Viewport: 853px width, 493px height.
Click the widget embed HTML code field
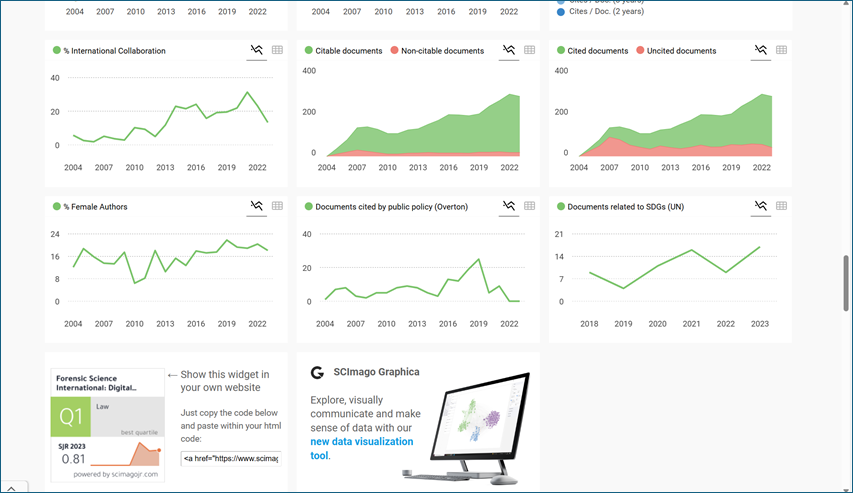[230, 458]
